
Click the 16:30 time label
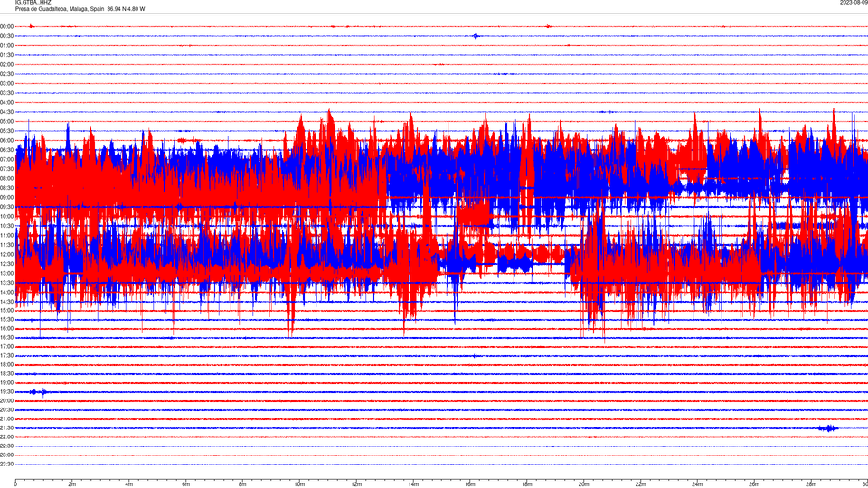pos(6,337)
